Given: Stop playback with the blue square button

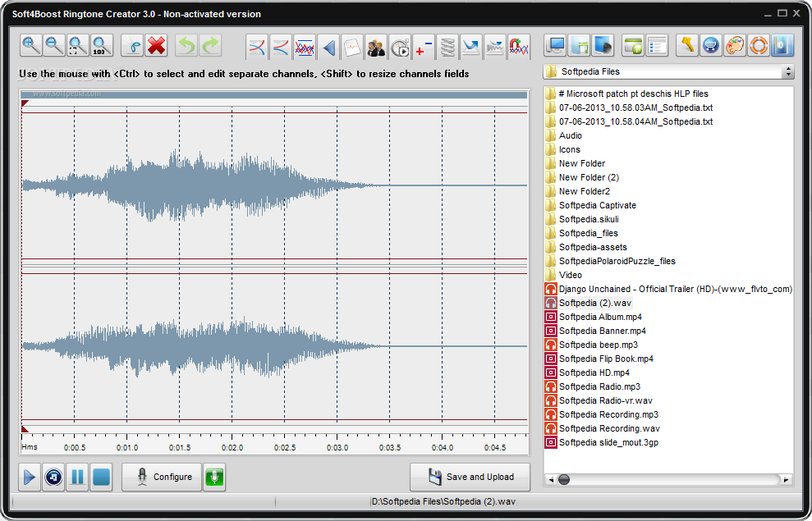Looking at the screenshot, I should (101, 477).
